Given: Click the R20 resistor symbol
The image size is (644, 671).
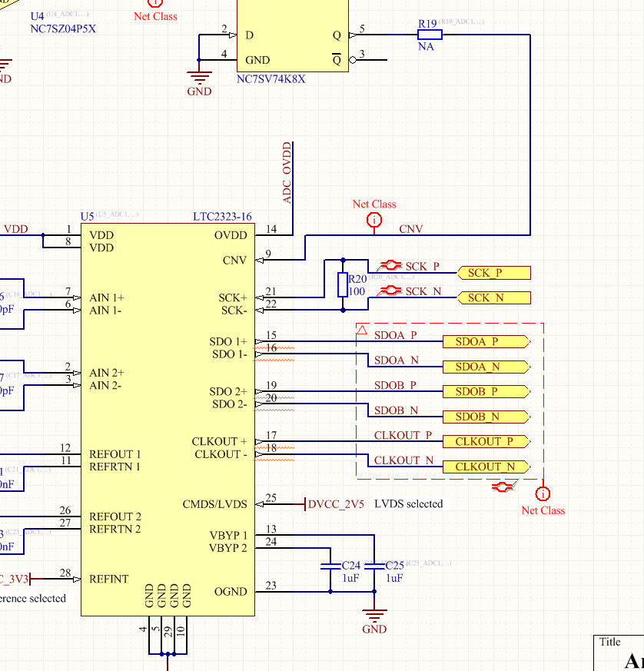Looking at the screenshot, I should [x=343, y=285].
